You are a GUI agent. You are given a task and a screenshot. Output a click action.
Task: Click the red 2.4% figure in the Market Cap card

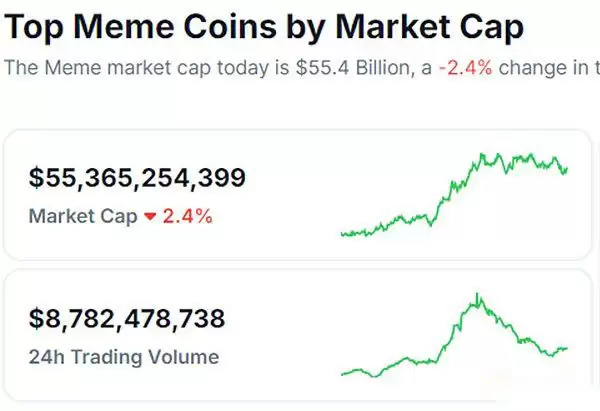click(188, 216)
